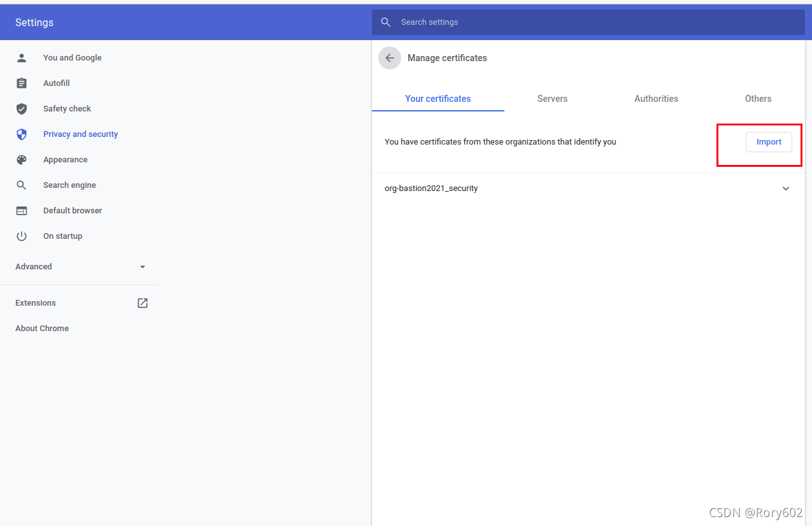
Task: Expand the org-bastion2021_security certificate entry
Action: [x=785, y=188]
